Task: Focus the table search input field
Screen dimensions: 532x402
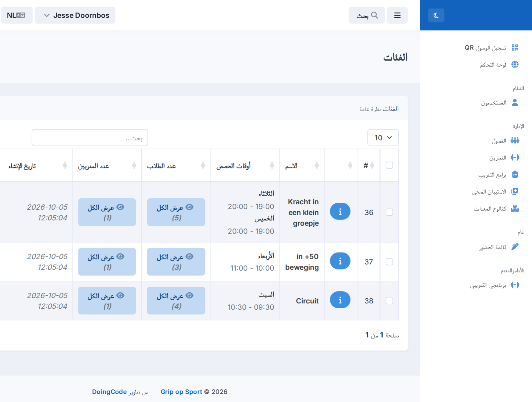Action: point(90,138)
